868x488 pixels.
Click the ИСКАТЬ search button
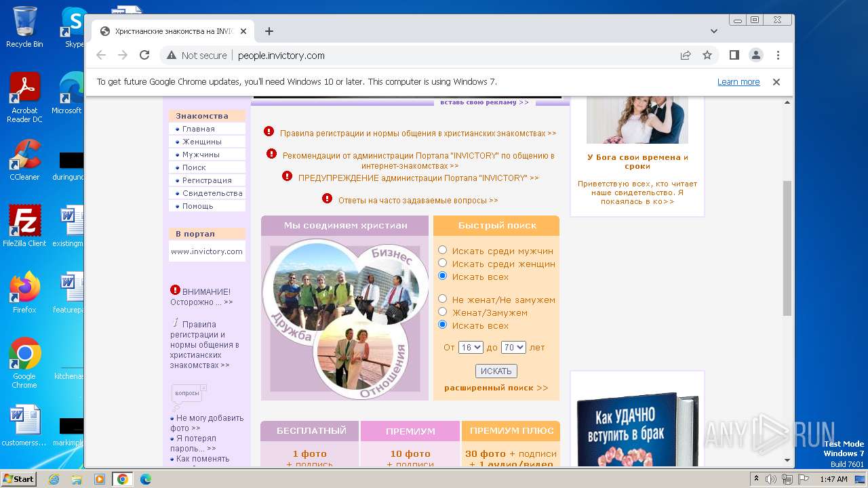496,371
